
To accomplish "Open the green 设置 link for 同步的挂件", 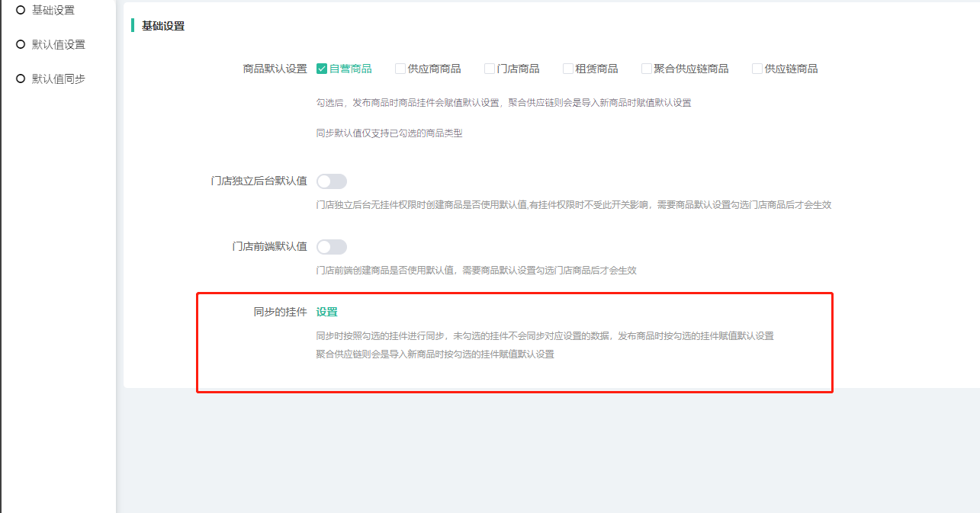I will (x=326, y=312).
